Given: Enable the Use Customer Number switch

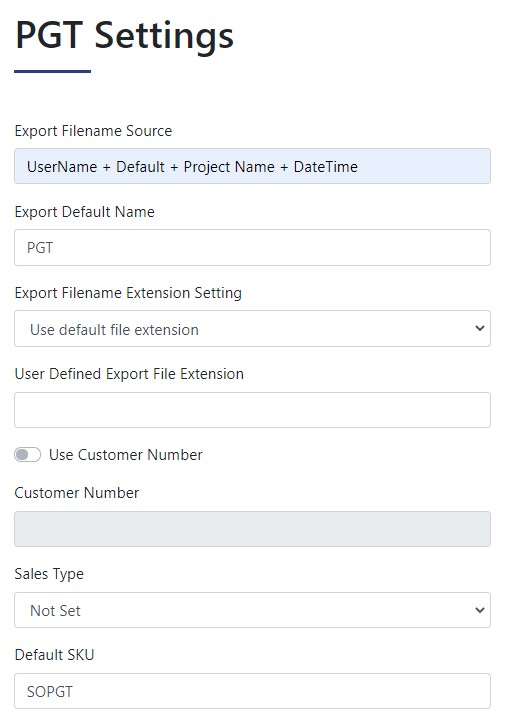Looking at the screenshot, I should (28, 455).
